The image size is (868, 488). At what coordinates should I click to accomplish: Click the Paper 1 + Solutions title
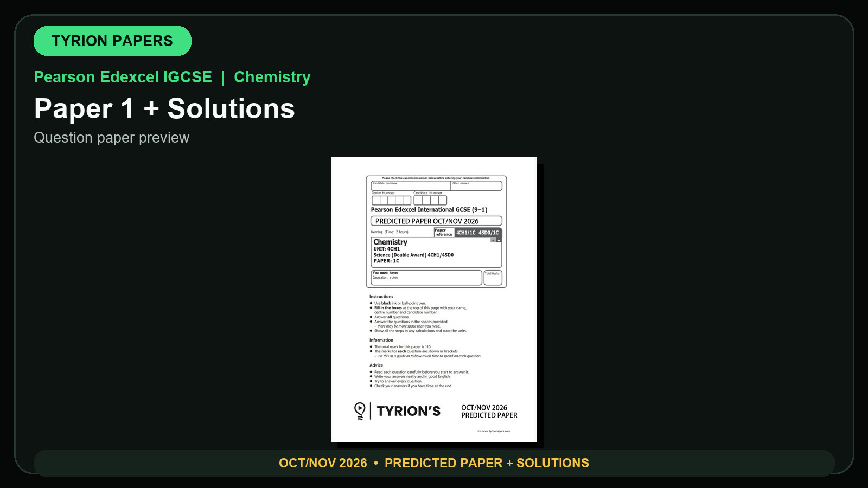pos(164,108)
